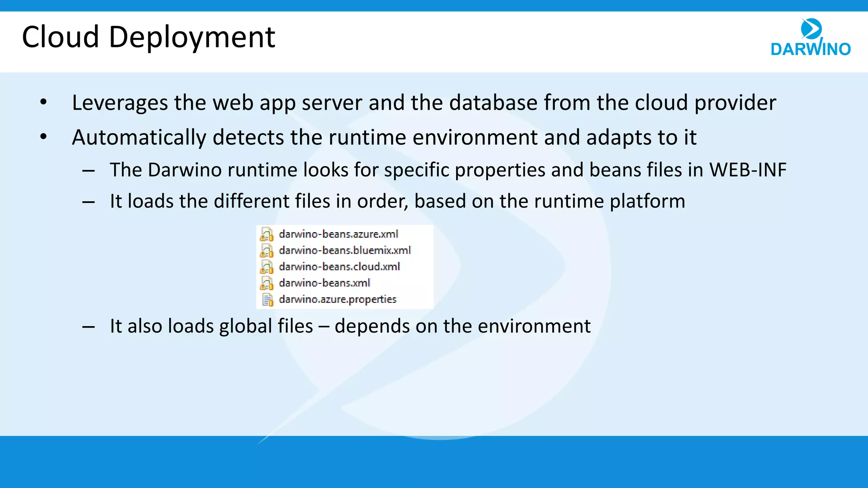Click the DARWINO logo text
Image resolution: width=868 pixels, height=488 pixels.
coord(810,49)
